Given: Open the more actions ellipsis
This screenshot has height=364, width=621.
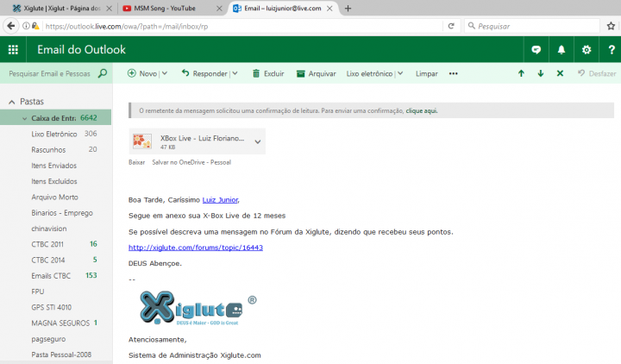Looking at the screenshot, I should (454, 73).
